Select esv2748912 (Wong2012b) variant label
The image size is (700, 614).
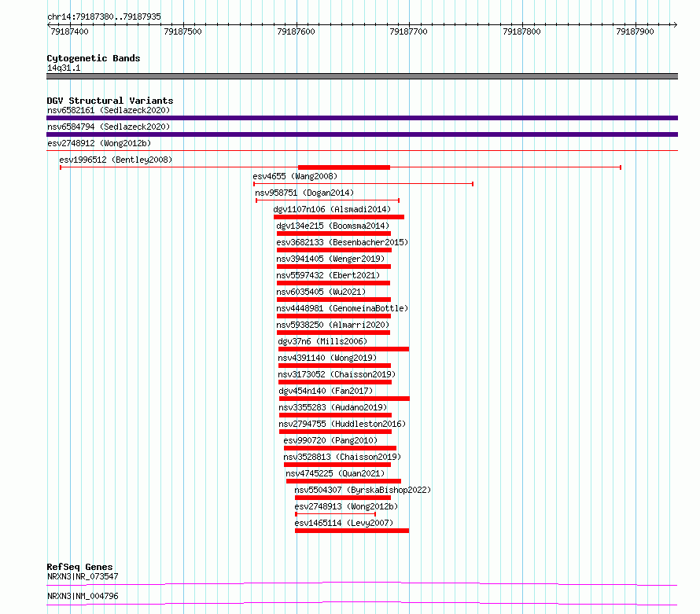click(99, 143)
